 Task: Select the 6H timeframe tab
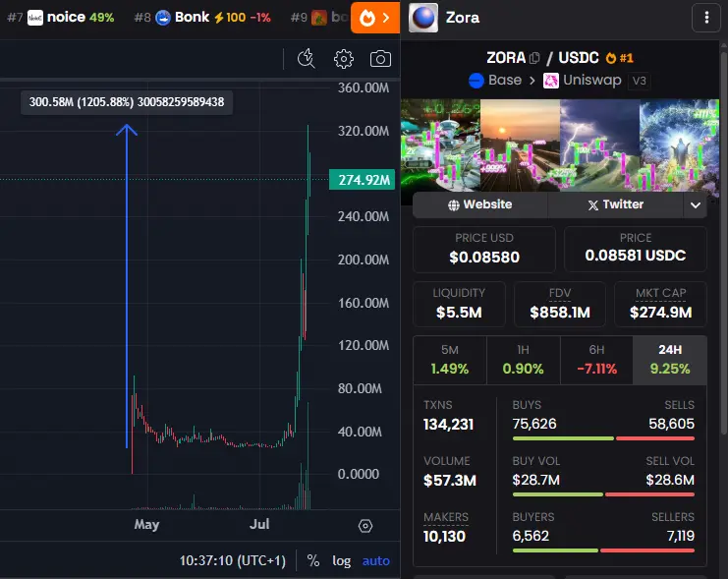[596, 360]
